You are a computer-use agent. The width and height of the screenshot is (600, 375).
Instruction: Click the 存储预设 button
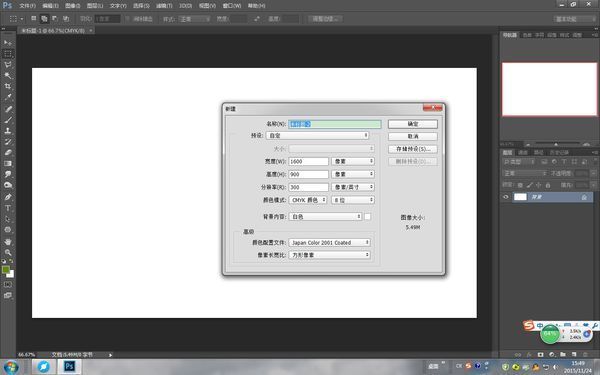coord(413,149)
